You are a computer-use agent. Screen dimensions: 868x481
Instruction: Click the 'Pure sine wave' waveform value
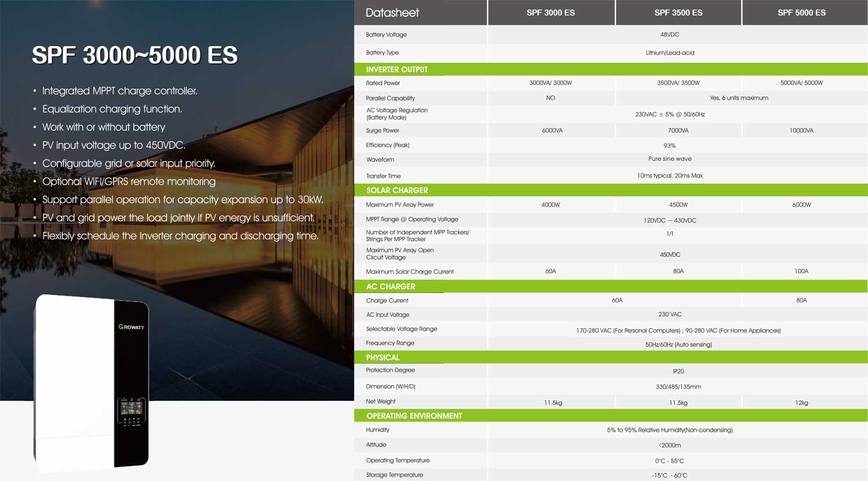[670, 159]
